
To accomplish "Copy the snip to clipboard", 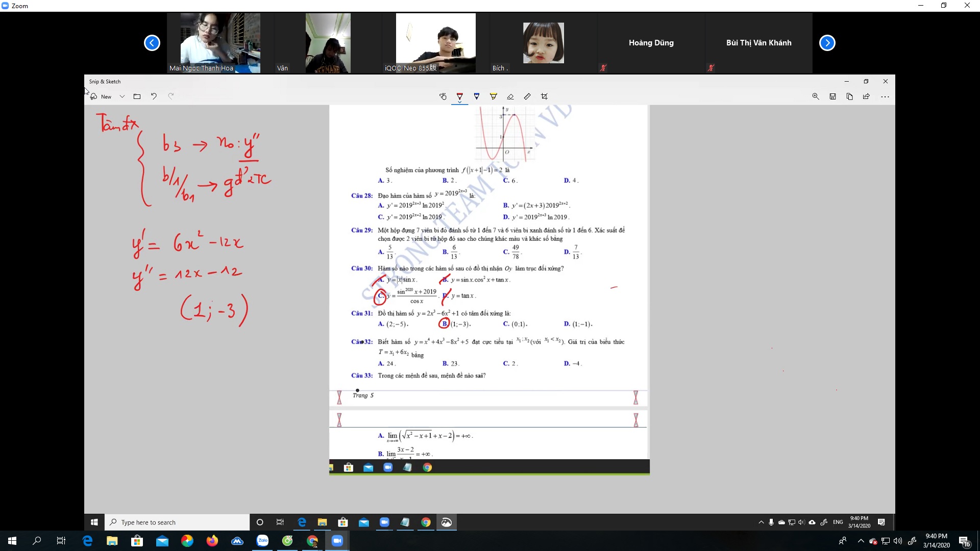I will click(849, 96).
